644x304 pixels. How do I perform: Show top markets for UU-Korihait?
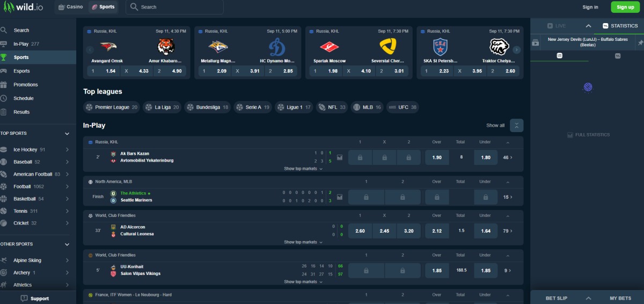coord(303,282)
